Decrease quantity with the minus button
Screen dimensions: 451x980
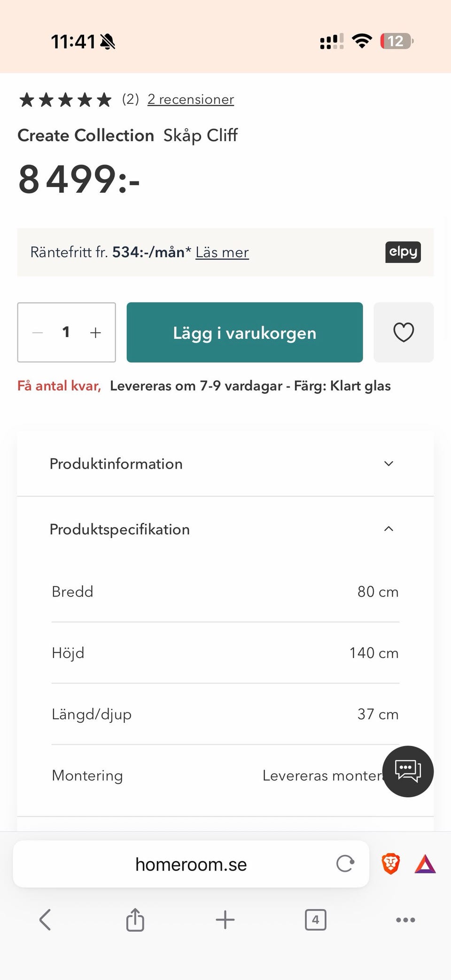(x=38, y=333)
